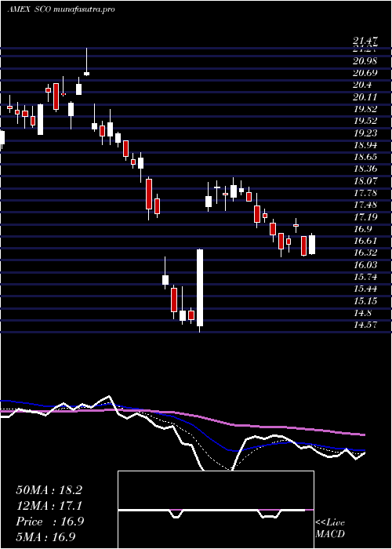Click the <<Live MACD label
Screen dimensions: 392x549
(330, 529)
